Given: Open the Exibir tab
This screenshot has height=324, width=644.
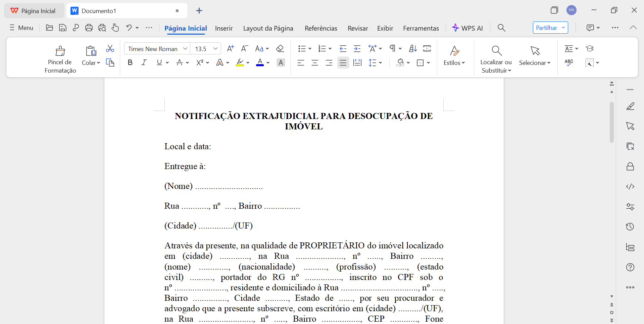Looking at the screenshot, I should pos(385,28).
